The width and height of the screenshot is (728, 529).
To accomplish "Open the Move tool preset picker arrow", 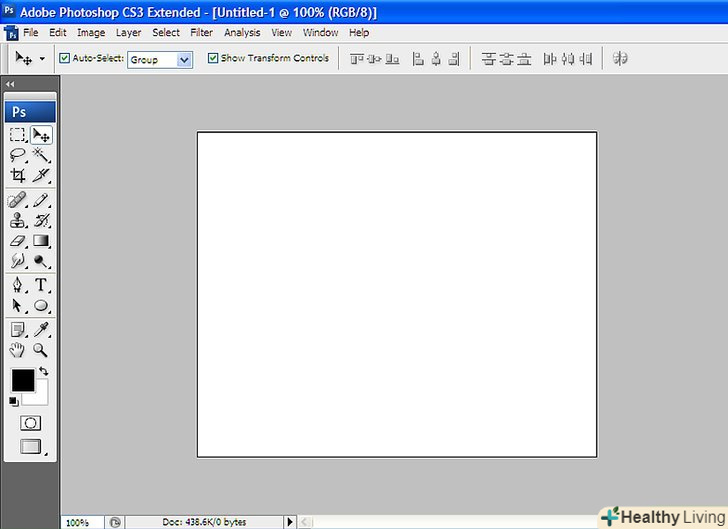I will point(42,59).
